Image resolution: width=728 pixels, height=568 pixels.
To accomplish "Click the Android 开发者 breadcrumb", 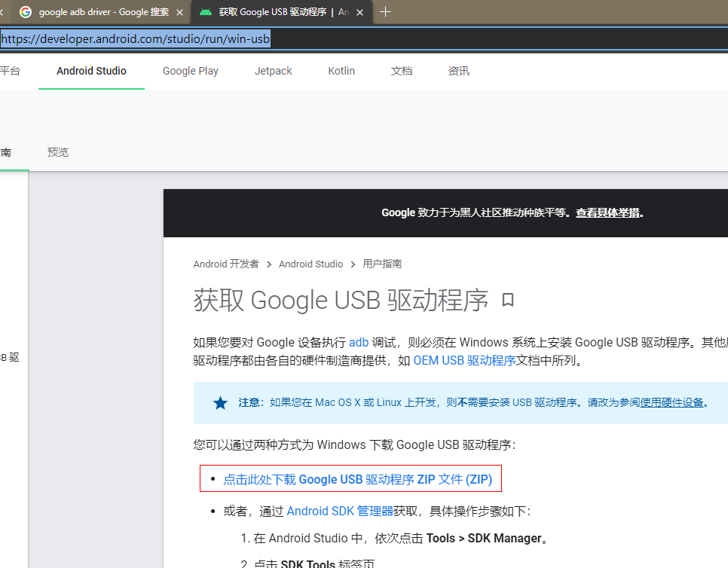I will 226,264.
